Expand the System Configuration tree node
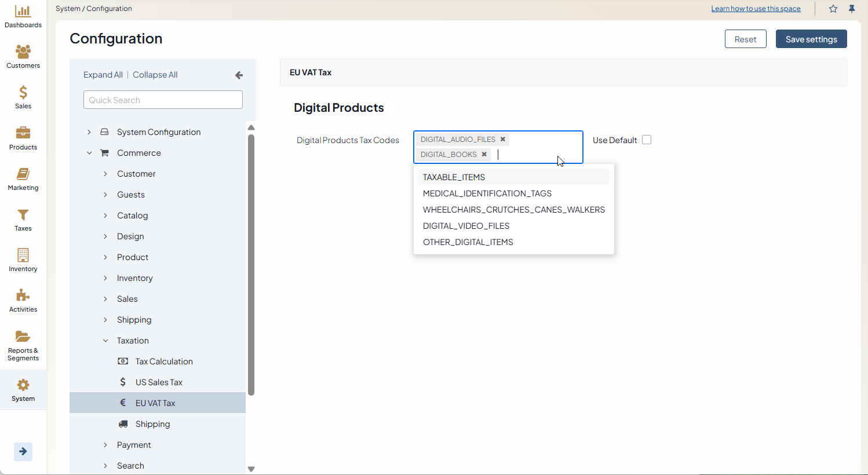Screen dimensions: 868x475 coord(89,132)
